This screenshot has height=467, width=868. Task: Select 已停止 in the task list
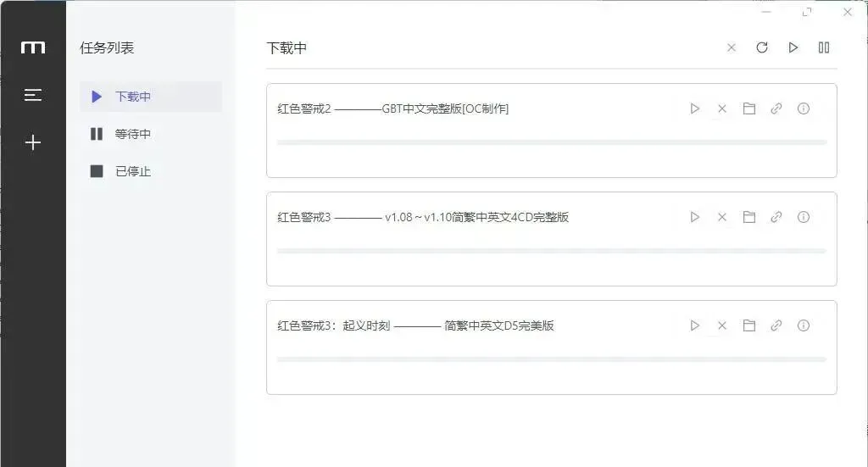click(151, 171)
